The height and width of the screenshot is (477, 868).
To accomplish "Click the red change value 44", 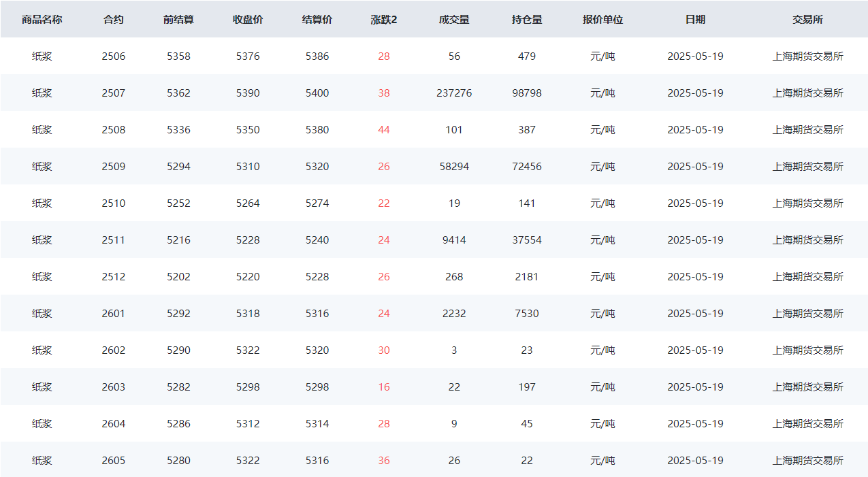I will 384,130.
